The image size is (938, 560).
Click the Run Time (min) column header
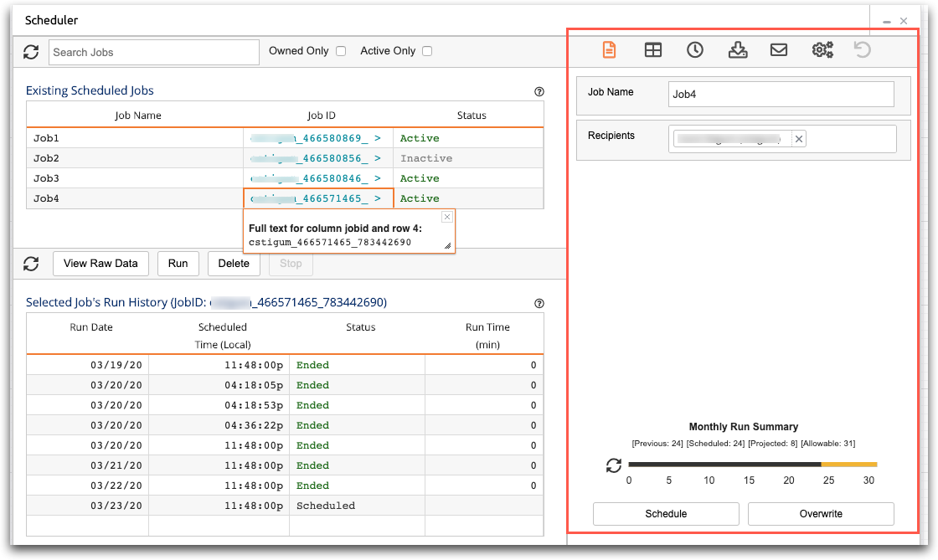(x=487, y=336)
